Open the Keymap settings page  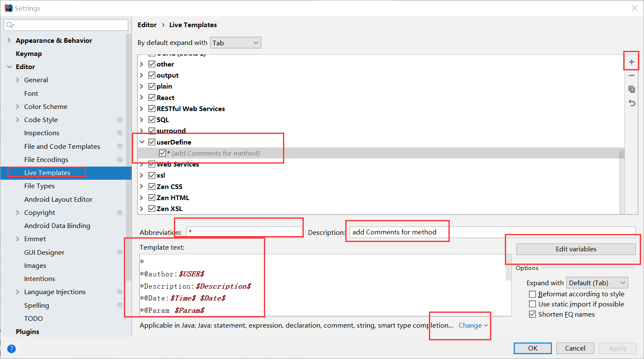tap(29, 53)
